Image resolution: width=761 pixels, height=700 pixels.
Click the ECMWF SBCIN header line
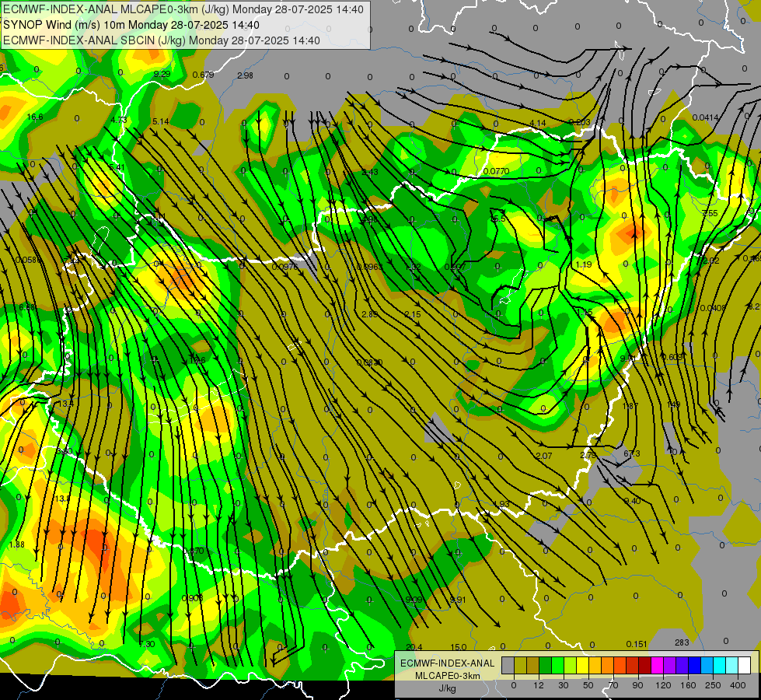coord(162,40)
